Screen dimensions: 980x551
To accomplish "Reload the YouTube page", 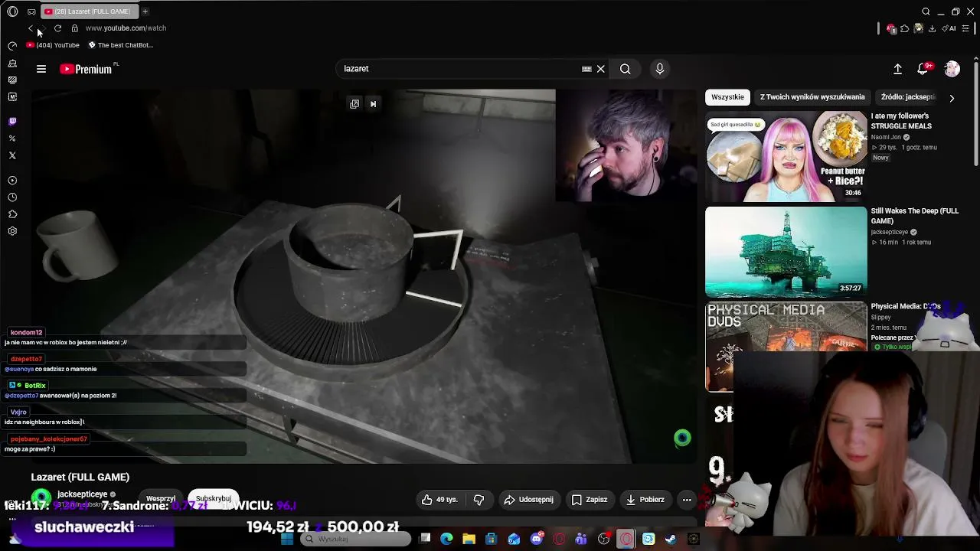I will [57, 28].
